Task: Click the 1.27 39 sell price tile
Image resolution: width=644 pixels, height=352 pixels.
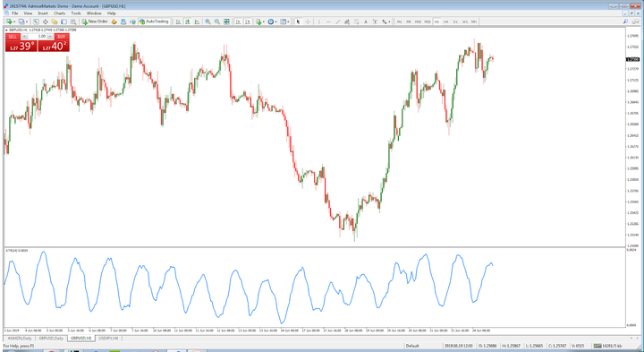Action: tap(21, 46)
